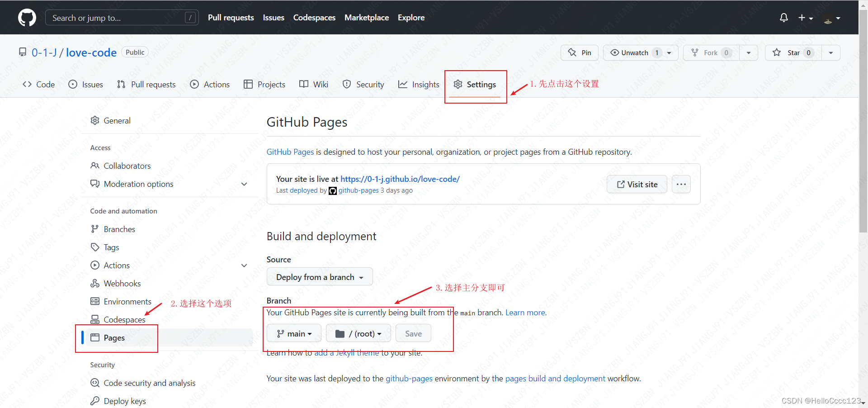Open the / (root) folder selector
Image resolution: width=868 pixels, height=408 pixels.
pos(359,333)
